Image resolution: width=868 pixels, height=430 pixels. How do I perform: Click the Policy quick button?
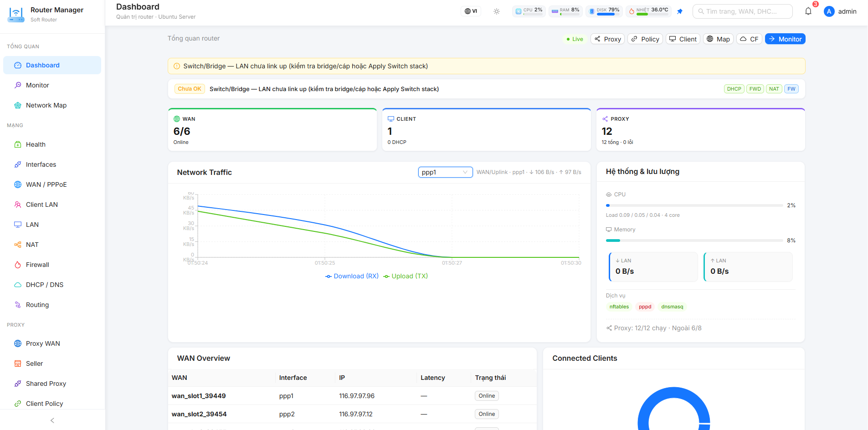[645, 39]
